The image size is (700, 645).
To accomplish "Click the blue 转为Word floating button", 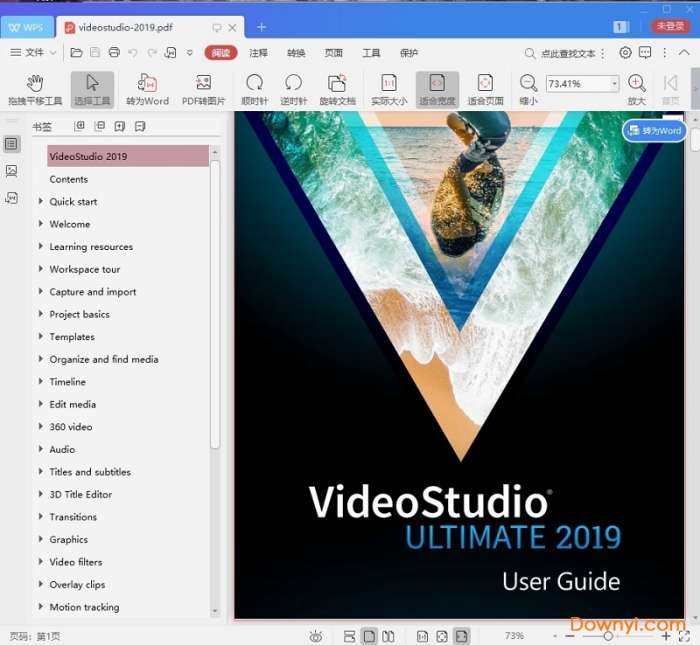I will 654,130.
